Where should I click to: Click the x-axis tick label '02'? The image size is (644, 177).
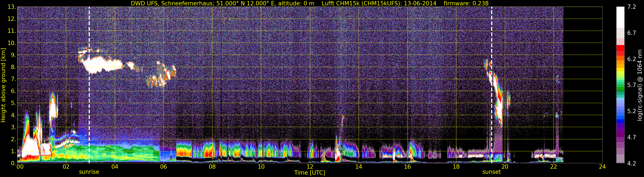coord(66,167)
